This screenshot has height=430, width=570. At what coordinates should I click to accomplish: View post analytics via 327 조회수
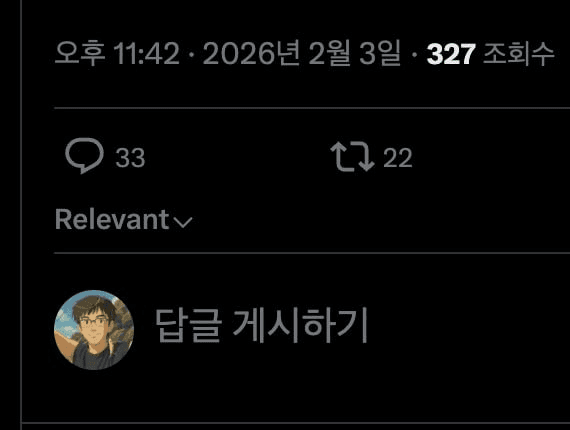pos(491,54)
